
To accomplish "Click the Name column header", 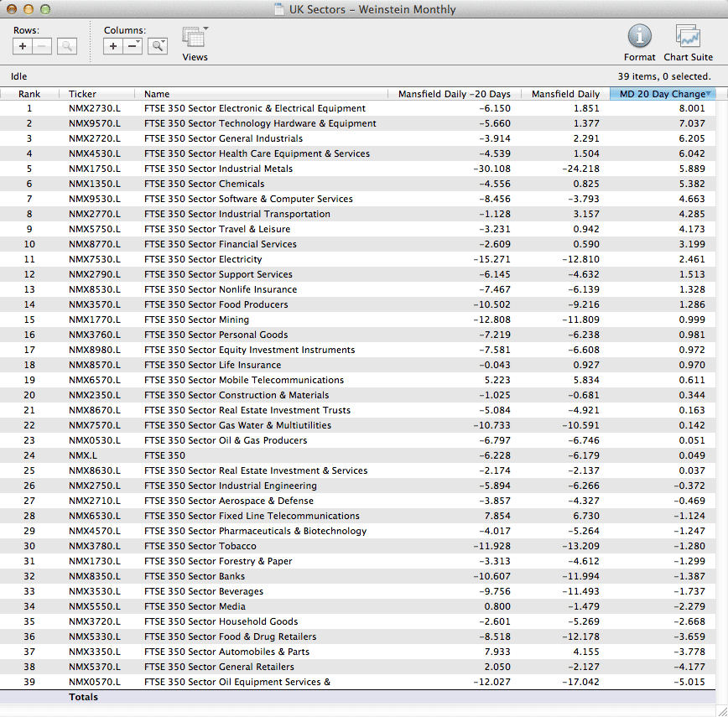I will coord(157,94).
